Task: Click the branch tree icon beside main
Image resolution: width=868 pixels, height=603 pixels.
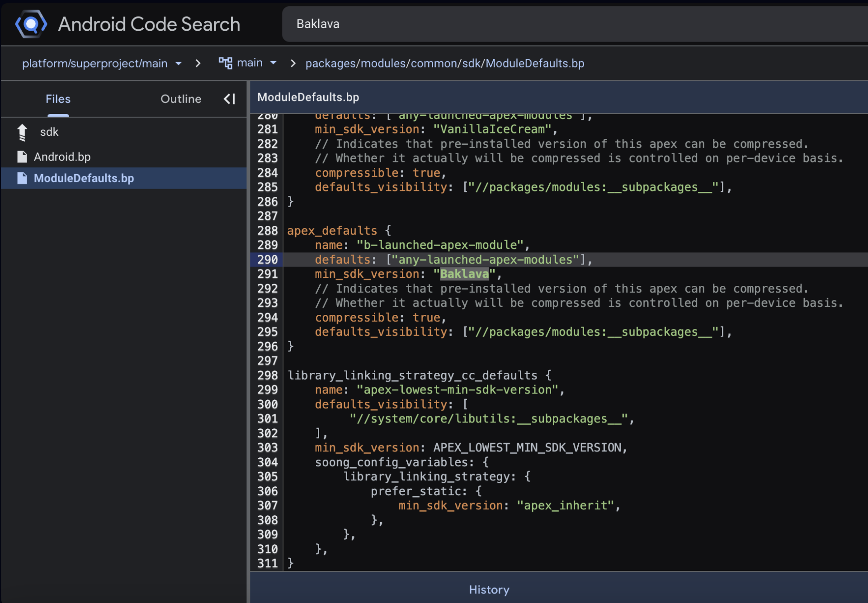Action: pos(225,63)
